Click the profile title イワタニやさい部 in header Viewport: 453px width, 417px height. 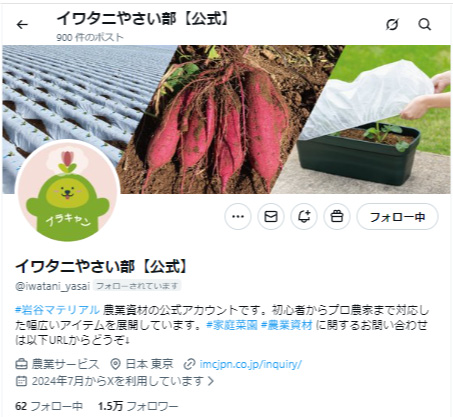click(143, 19)
